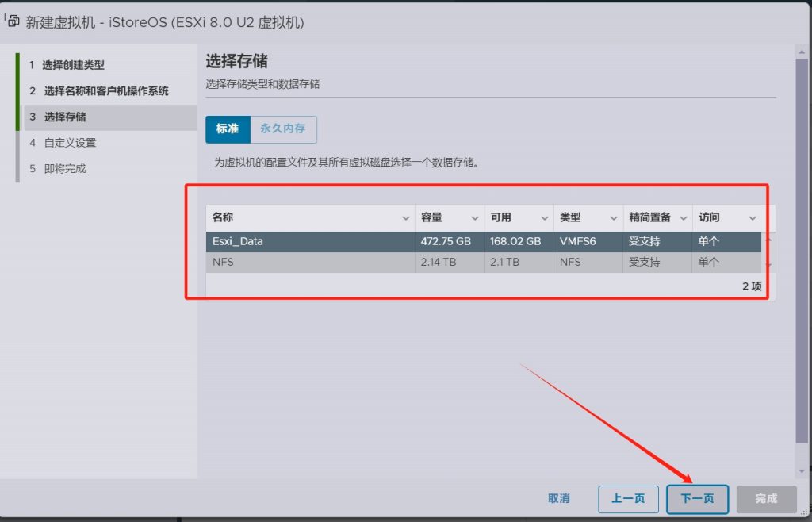The height and width of the screenshot is (522, 812).
Task: Click the scrollbar down arrow
Action: pos(802,471)
